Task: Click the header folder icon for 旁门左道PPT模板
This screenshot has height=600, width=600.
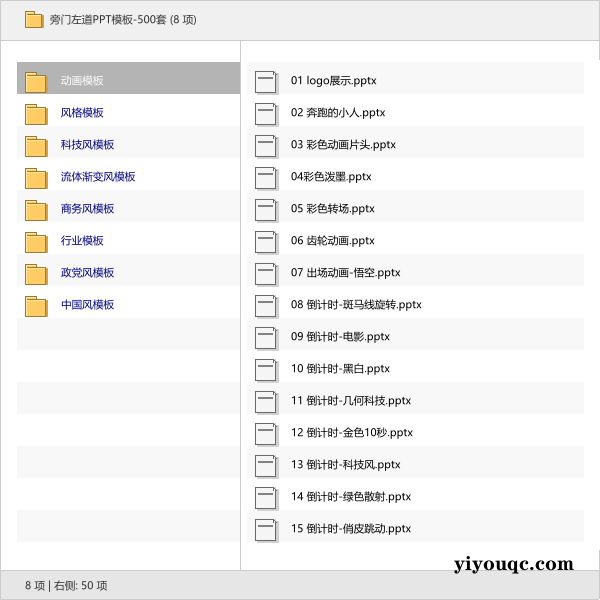Action: click(x=33, y=19)
